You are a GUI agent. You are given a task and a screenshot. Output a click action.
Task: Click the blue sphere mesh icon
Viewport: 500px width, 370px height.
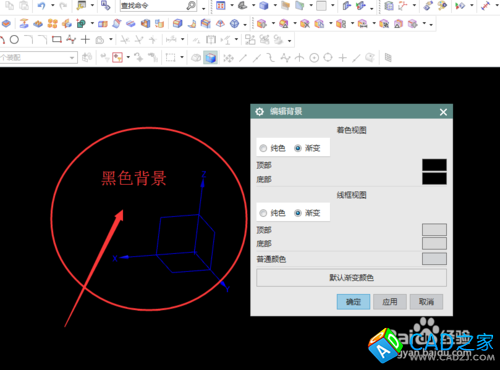click(x=235, y=23)
